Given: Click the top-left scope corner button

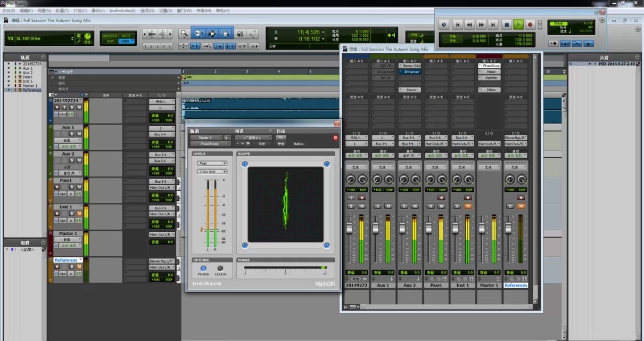Looking at the screenshot, I should [245, 164].
